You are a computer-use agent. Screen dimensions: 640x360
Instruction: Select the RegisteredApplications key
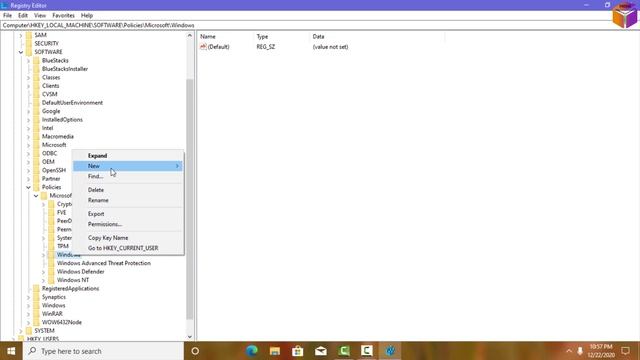(70, 289)
